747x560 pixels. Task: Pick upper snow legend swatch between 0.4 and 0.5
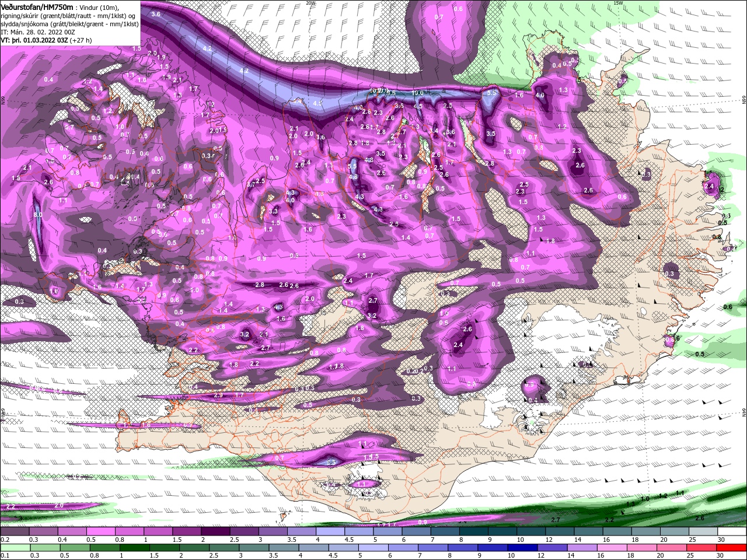coord(72,531)
